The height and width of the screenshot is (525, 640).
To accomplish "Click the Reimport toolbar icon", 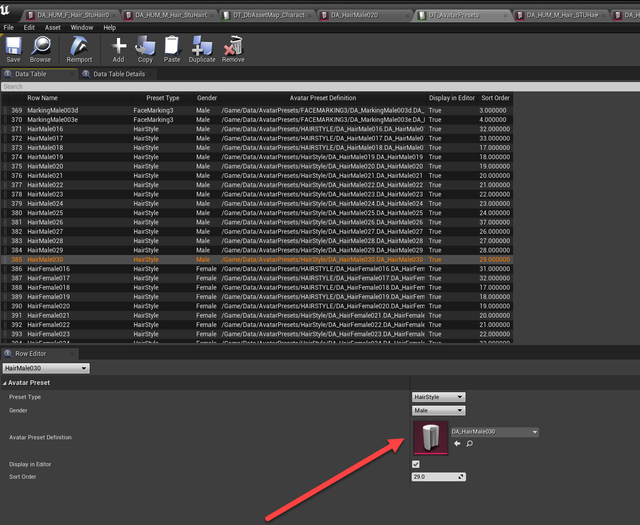I will pos(79,46).
